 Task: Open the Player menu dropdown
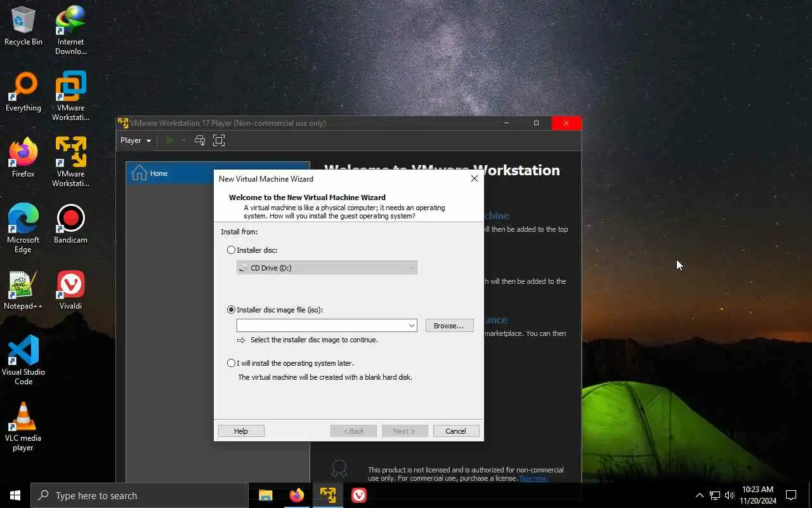coord(136,140)
